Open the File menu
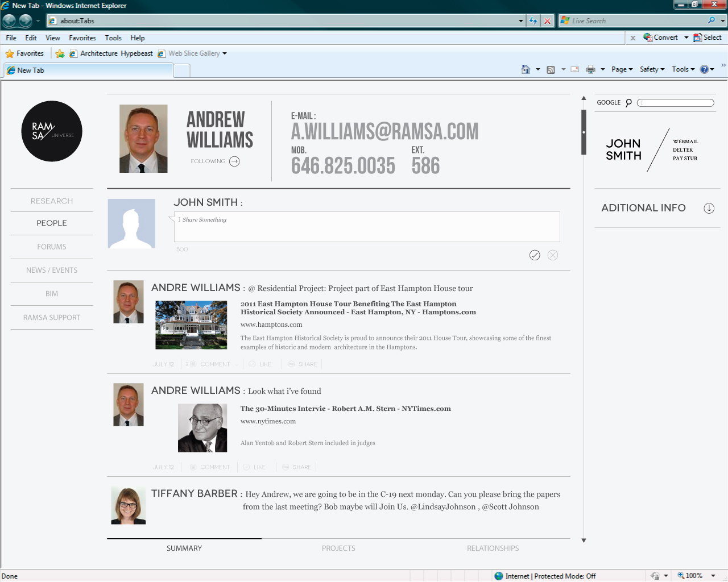 click(11, 38)
